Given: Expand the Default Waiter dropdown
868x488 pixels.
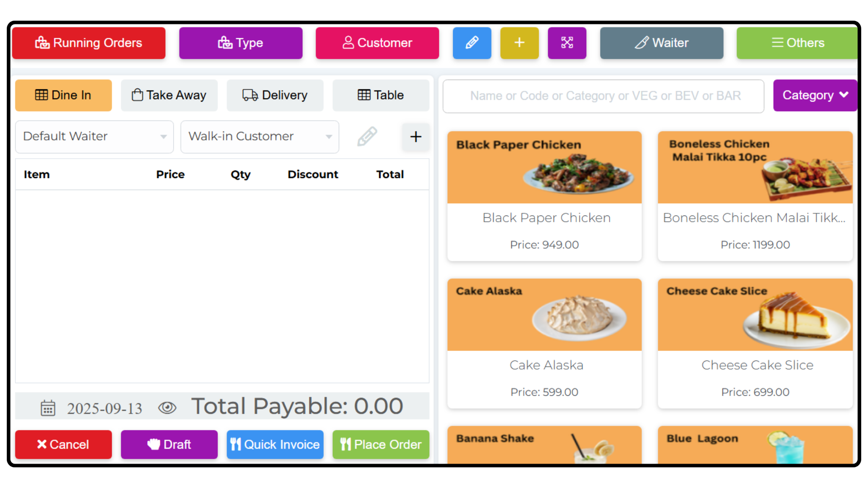Looking at the screenshot, I should [x=94, y=136].
